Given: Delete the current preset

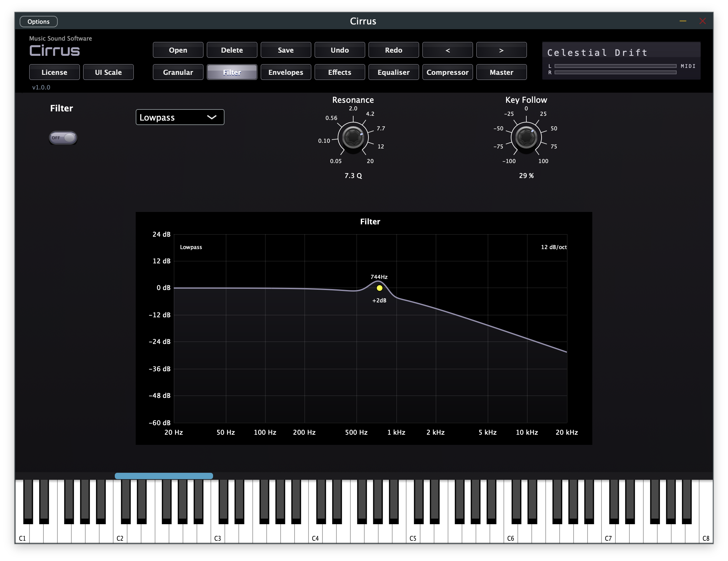Looking at the screenshot, I should [232, 50].
